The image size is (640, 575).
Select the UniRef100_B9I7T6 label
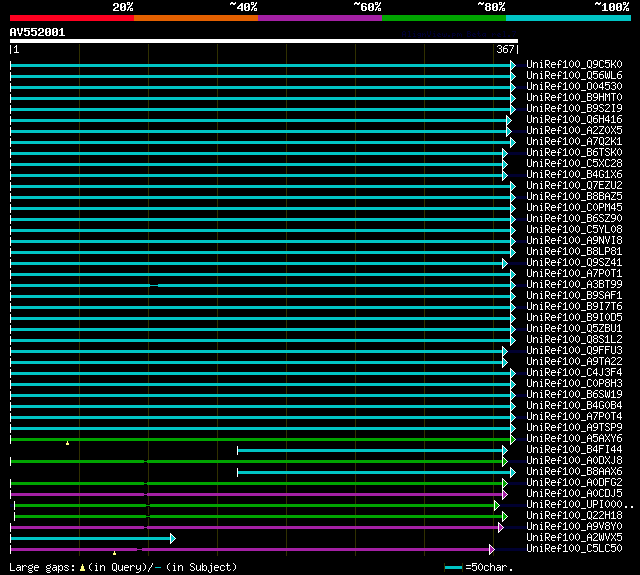tap(574, 307)
